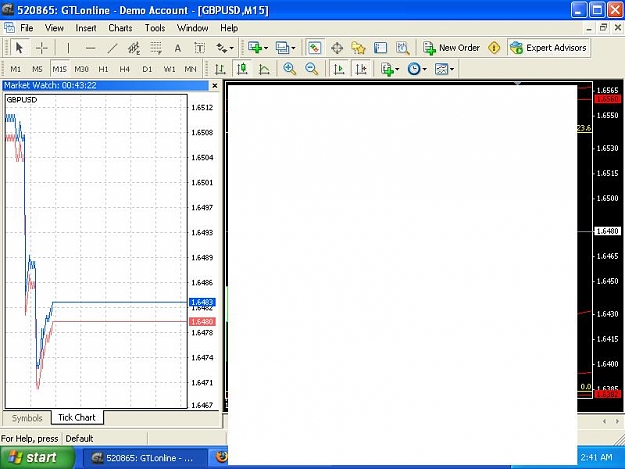
Task: Switch to H4 timeframe
Action: click(125, 69)
